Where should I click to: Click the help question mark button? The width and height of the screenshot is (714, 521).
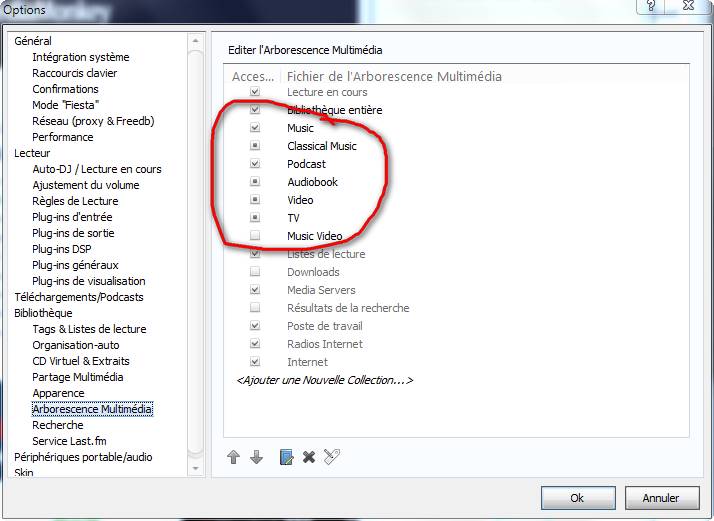pos(652,8)
